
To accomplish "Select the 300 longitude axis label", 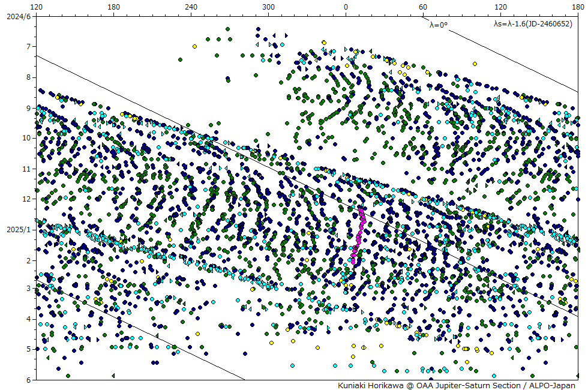I will [269, 7].
